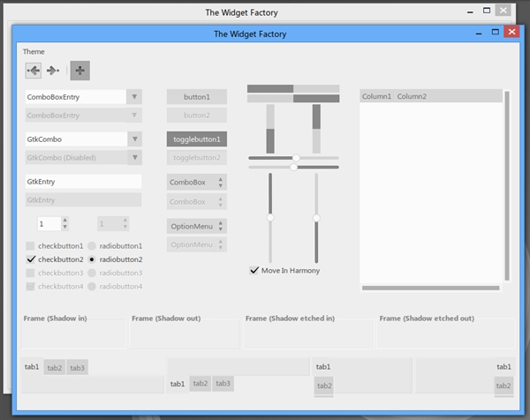Expand the GtkCombo dropdown arrow
The width and height of the screenshot is (530, 420).
coord(135,139)
